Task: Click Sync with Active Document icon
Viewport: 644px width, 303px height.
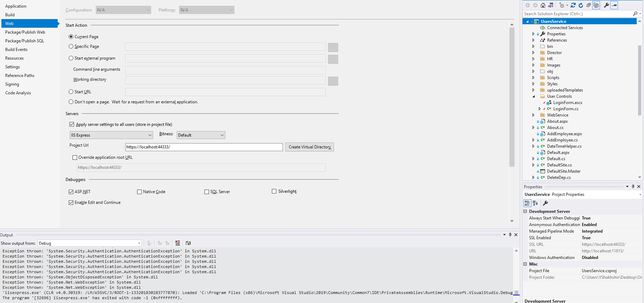Action: [573, 5]
